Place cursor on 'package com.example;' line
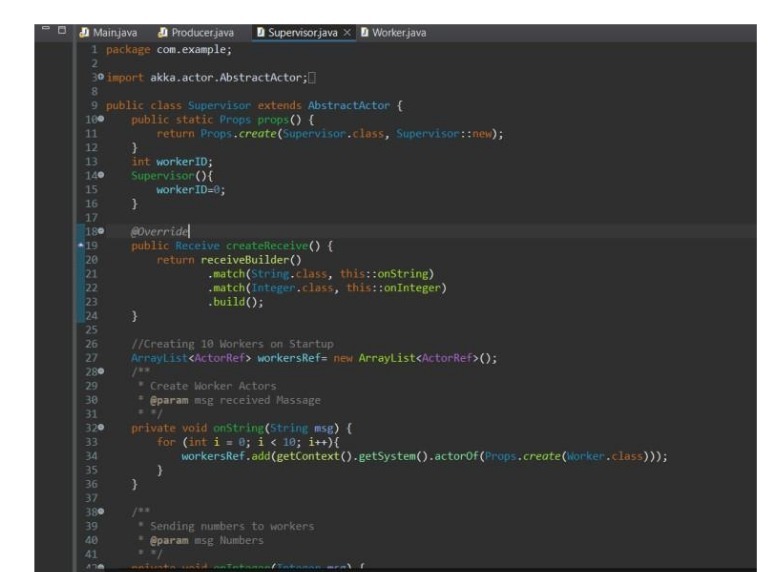Viewport: 777px width, 572px height. 168,50
